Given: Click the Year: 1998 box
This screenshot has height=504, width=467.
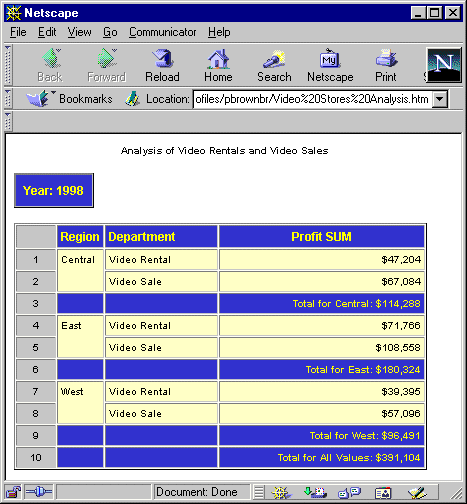Looking at the screenshot, I should [54, 190].
